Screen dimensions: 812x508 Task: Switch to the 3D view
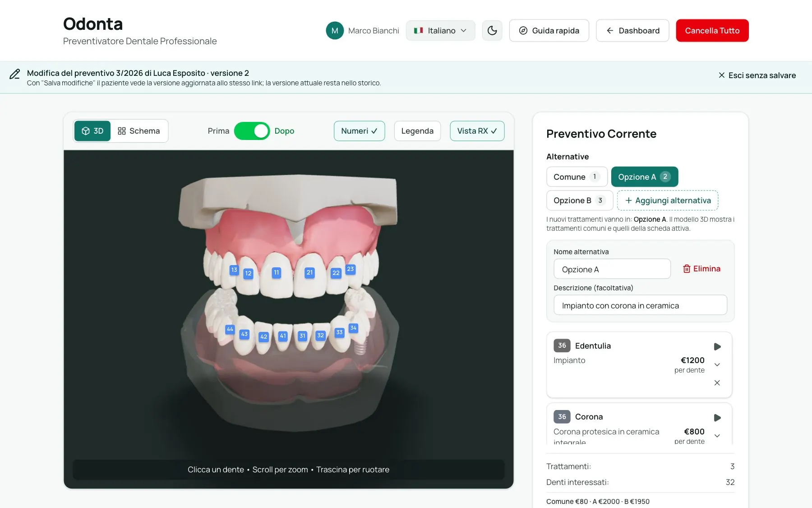pos(92,131)
